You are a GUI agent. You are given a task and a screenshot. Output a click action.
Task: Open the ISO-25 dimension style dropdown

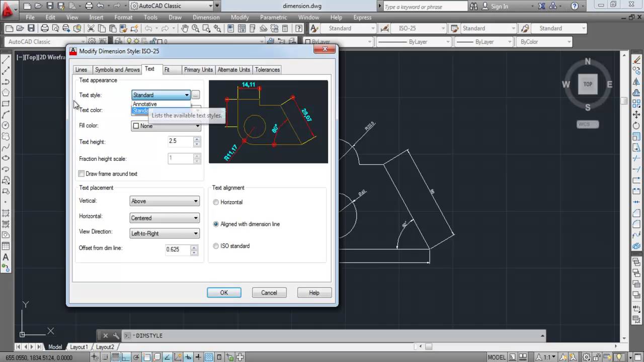point(413,28)
